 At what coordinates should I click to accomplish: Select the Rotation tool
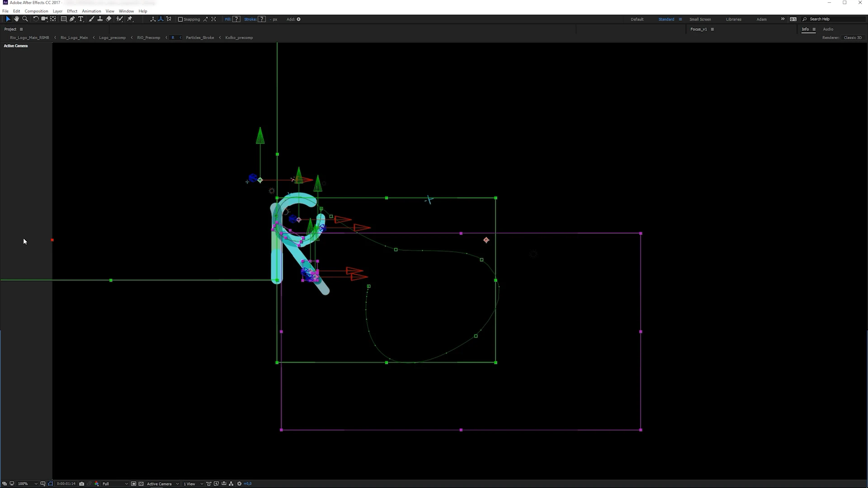point(36,19)
